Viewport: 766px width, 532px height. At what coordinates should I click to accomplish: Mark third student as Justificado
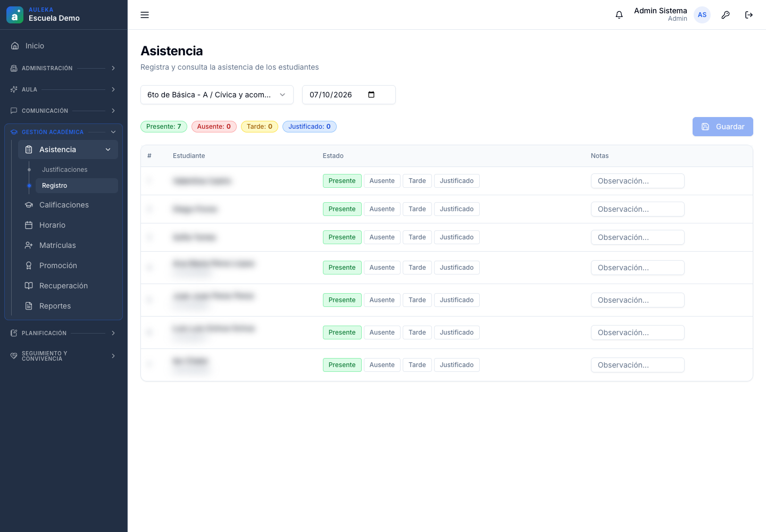456,237
